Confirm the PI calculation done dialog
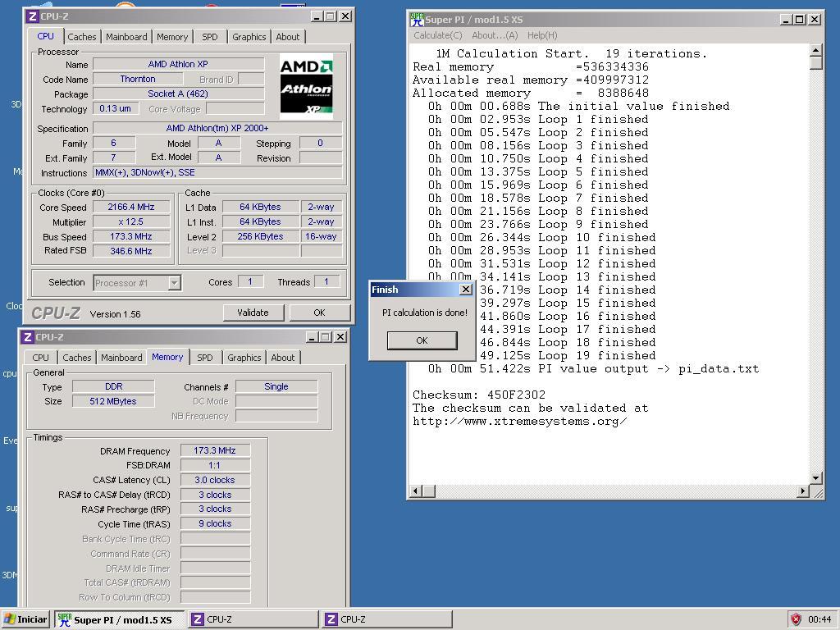This screenshot has height=630, width=840. coord(422,340)
